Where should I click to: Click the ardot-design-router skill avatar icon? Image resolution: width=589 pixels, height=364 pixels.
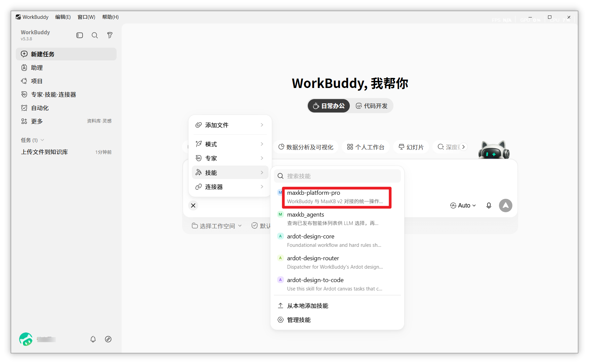pyautogui.click(x=280, y=258)
